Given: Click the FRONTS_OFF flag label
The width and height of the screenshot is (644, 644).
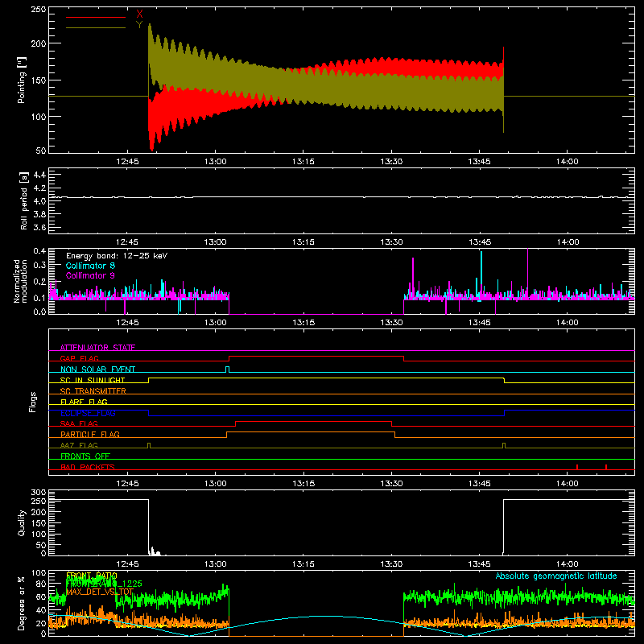Looking at the screenshot, I should (85, 456).
